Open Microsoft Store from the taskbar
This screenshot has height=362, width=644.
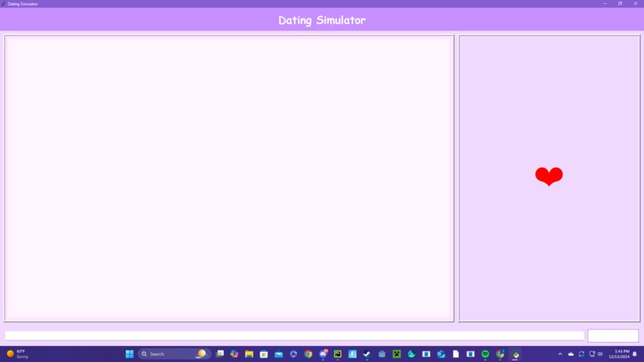[x=264, y=354]
